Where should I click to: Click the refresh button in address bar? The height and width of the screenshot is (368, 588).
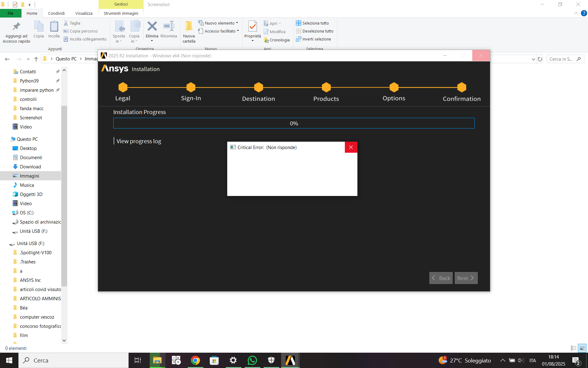click(x=540, y=59)
